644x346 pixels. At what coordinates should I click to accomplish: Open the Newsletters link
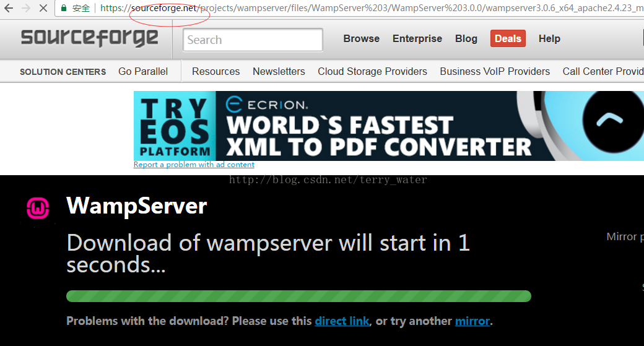click(279, 71)
